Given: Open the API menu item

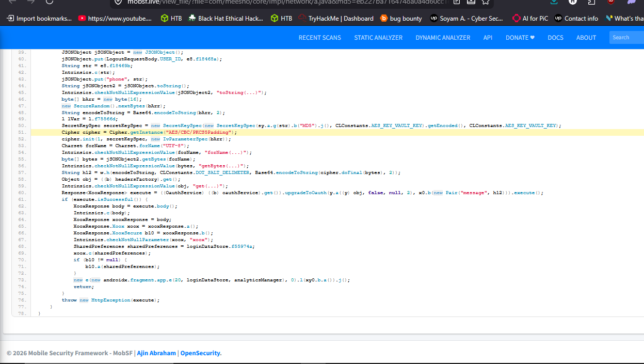Looking at the screenshot, I should point(488,38).
